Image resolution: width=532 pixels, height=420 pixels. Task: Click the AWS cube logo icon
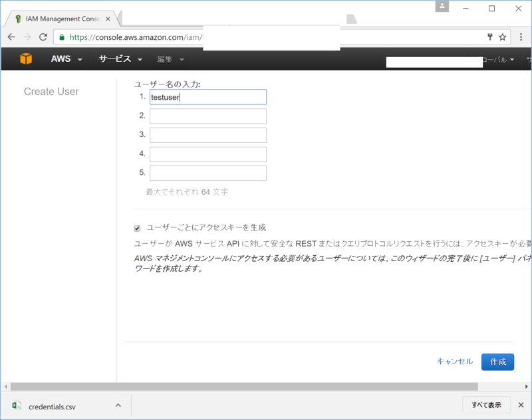pos(25,59)
